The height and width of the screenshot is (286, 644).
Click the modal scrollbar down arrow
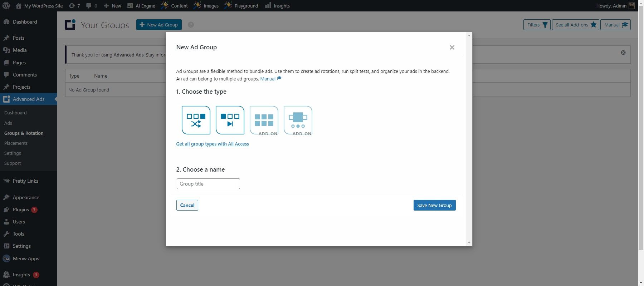(x=469, y=243)
